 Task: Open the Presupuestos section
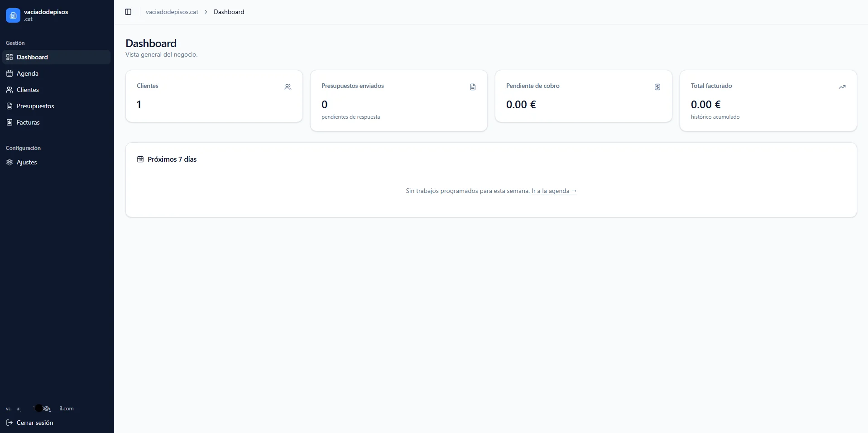[x=56, y=106]
